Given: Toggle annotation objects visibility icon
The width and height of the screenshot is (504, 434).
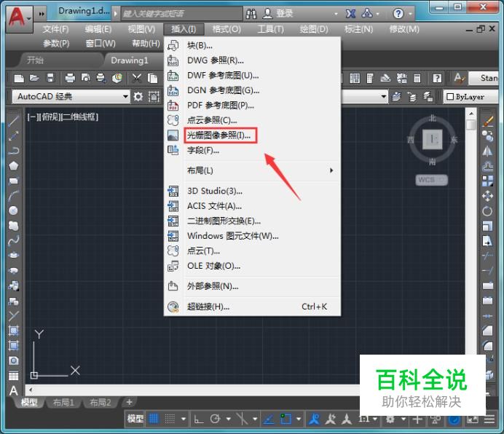Looking at the screenshot, I should [x=314, y=419].
